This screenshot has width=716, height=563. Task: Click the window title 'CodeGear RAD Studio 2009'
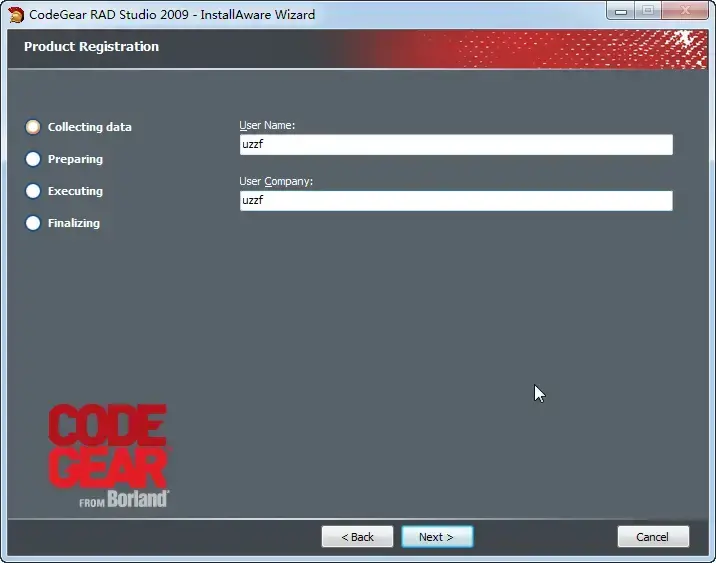(x=109, y=15)
